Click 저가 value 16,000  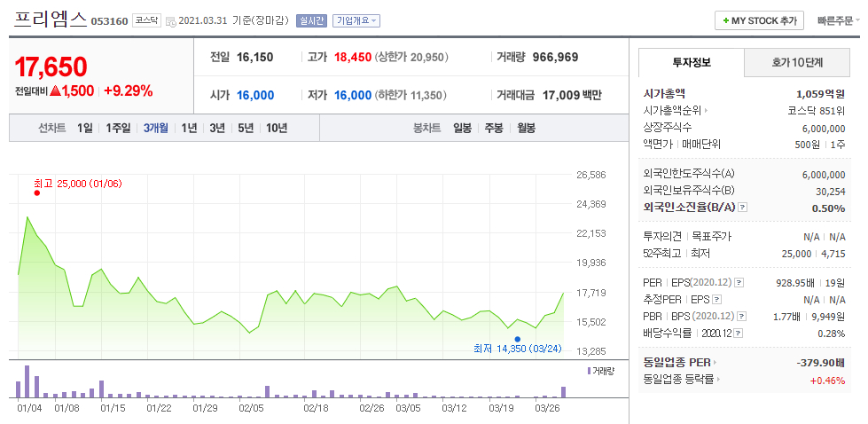coord(352,95)
